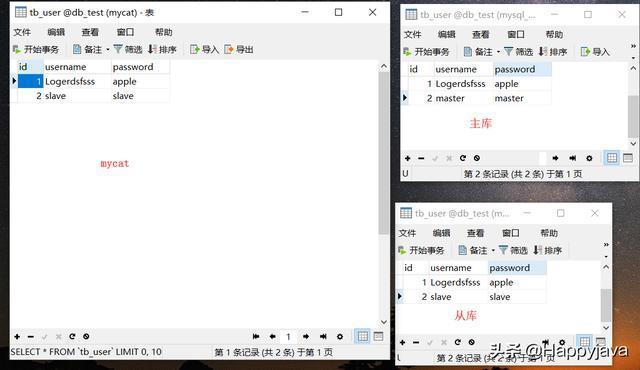Go to last page in mycat window
Viewport: 640px width, 370px height.
tap(323, 337)
